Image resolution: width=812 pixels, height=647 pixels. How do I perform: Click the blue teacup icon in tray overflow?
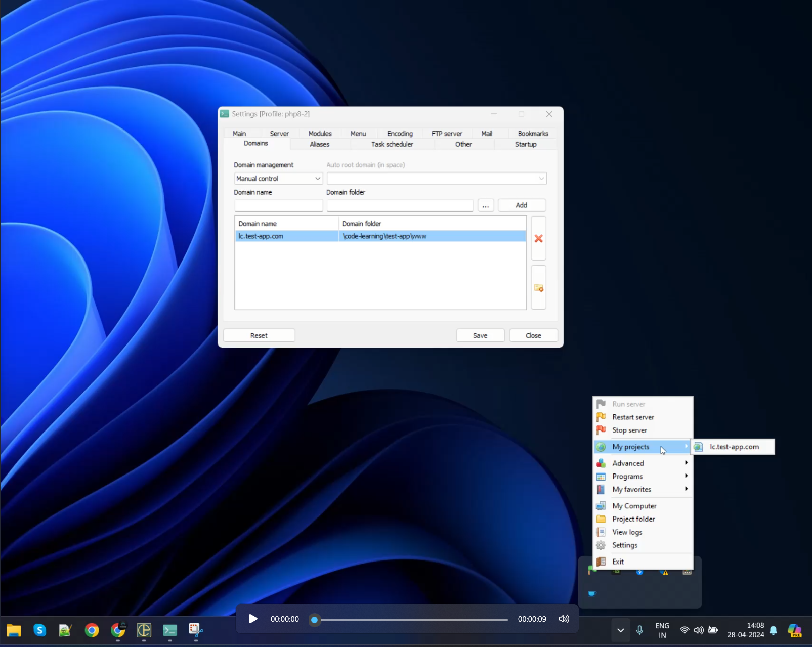[592, 593]
